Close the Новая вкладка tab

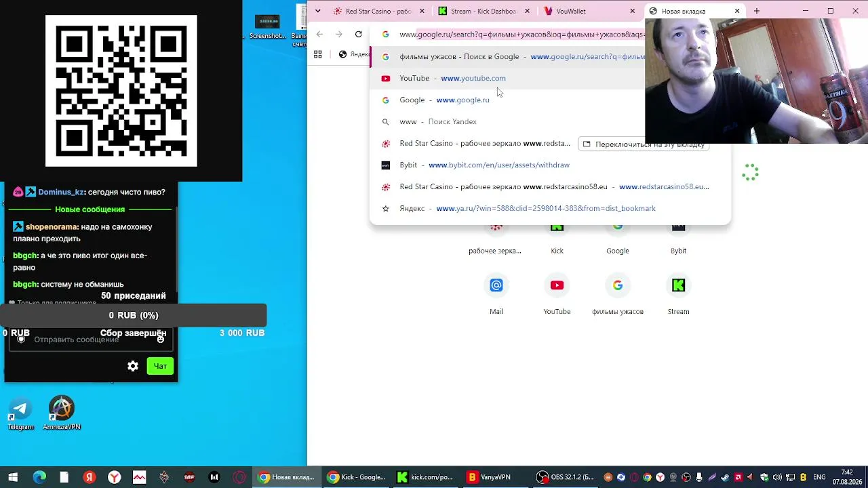coord(737,11)
